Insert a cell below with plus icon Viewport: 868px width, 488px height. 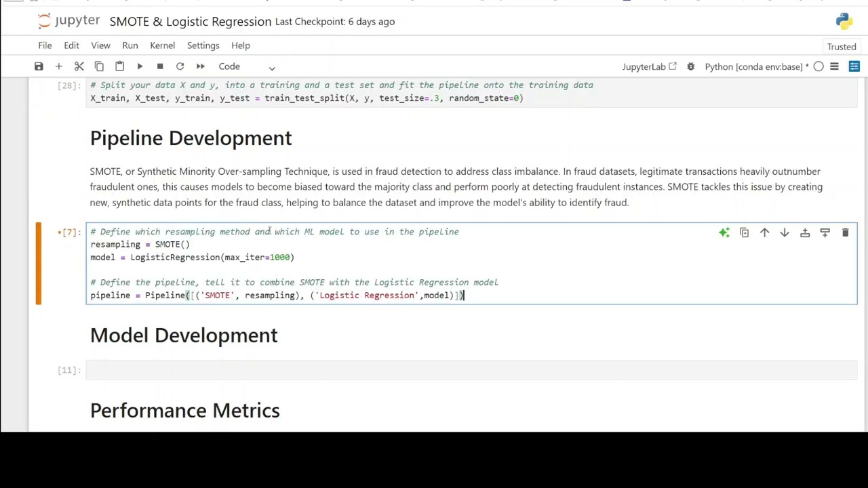click(x=58, y=66)
